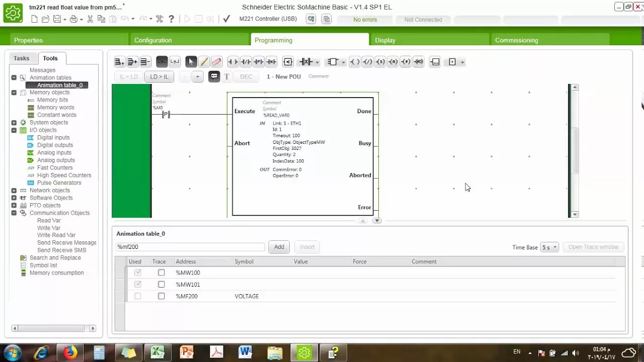Image resolution: width=644 pixels, height=362 pixels.
Task: Insert a normally open contact
Action: tap(233, 62)
